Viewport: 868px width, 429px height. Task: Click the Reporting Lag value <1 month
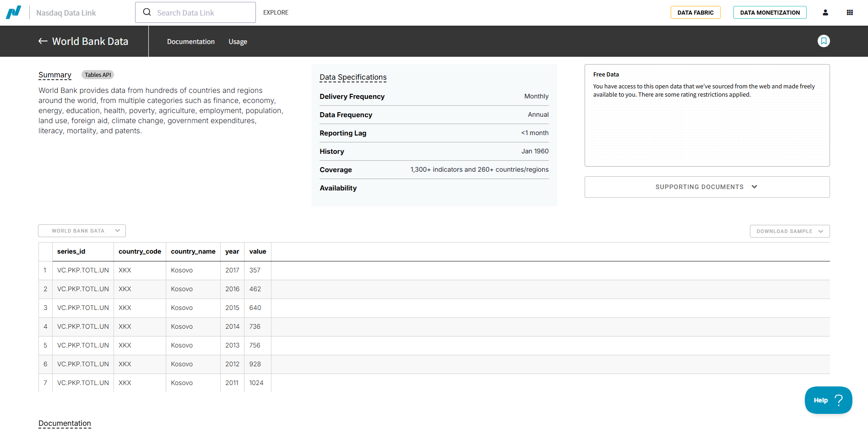click(x=535, y=133)
